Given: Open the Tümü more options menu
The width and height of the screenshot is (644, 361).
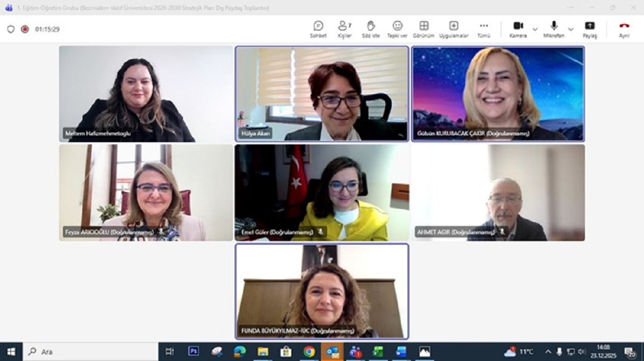Looking at the screenshot, I should (x=484, y=28).
